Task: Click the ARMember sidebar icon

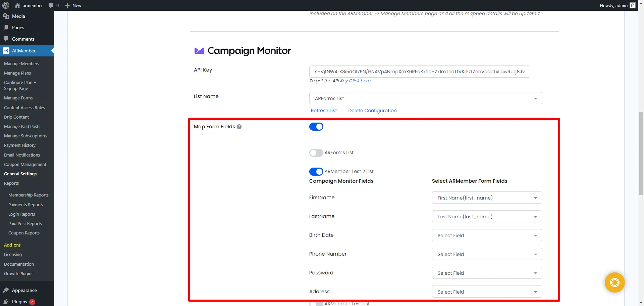Action: tap(6, 51)
